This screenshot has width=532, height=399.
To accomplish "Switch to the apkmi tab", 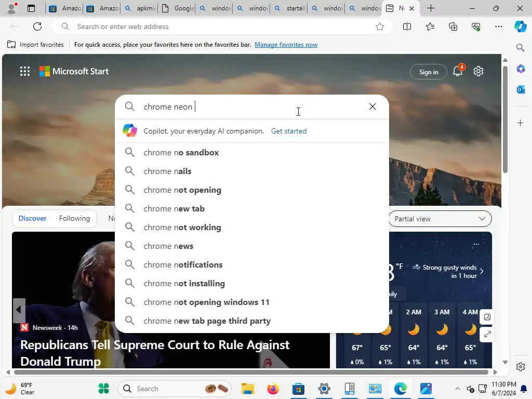I will [x=139, y=8].
